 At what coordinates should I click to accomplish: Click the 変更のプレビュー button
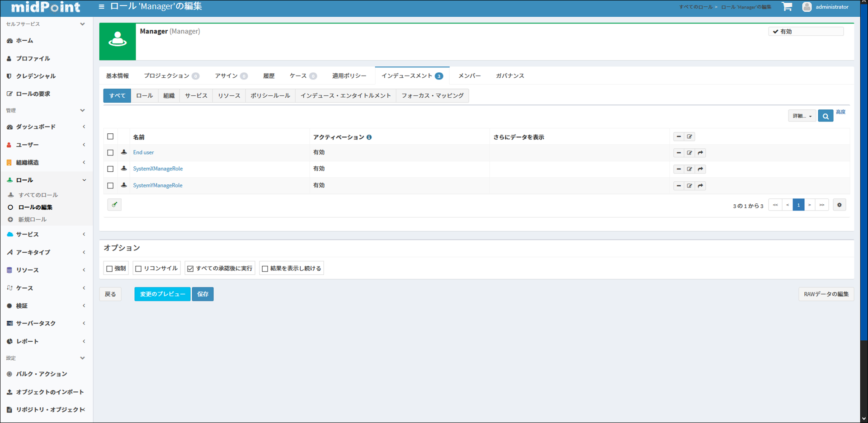point(162,294)
